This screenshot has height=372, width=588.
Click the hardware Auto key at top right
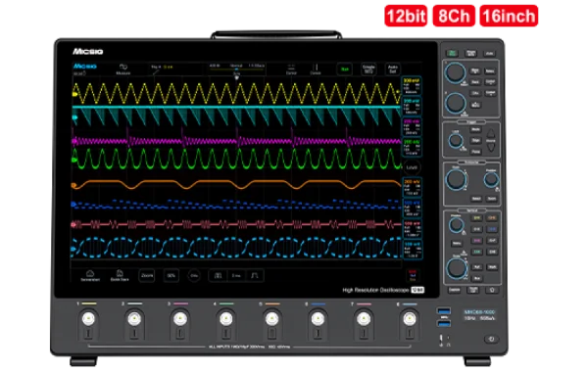pyautogui.click(x=489, y=53)
